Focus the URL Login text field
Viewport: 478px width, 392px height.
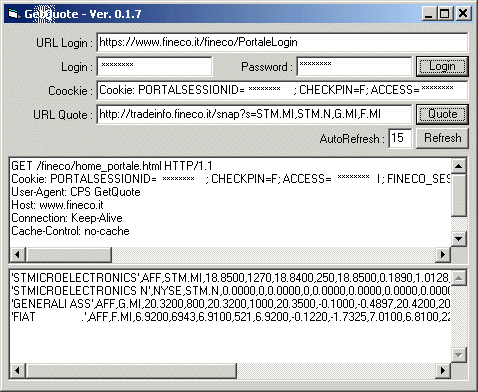(282, 42)
